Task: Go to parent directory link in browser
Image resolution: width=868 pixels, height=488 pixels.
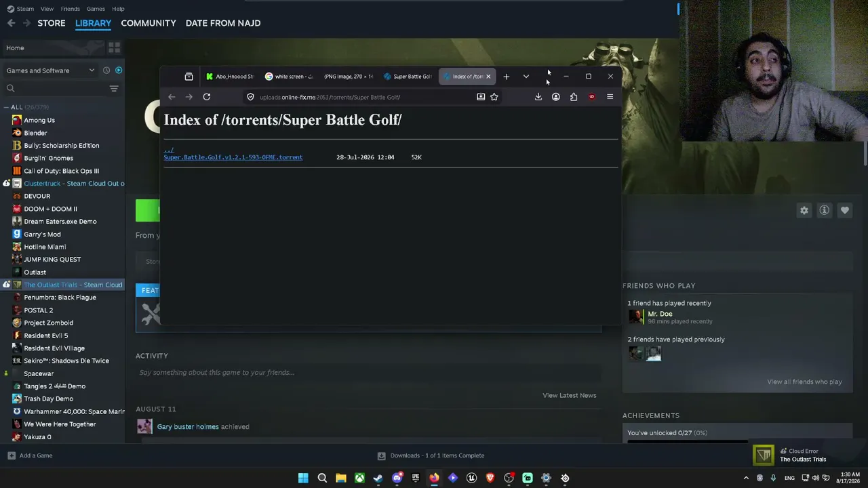Action: tap(168, 150)
